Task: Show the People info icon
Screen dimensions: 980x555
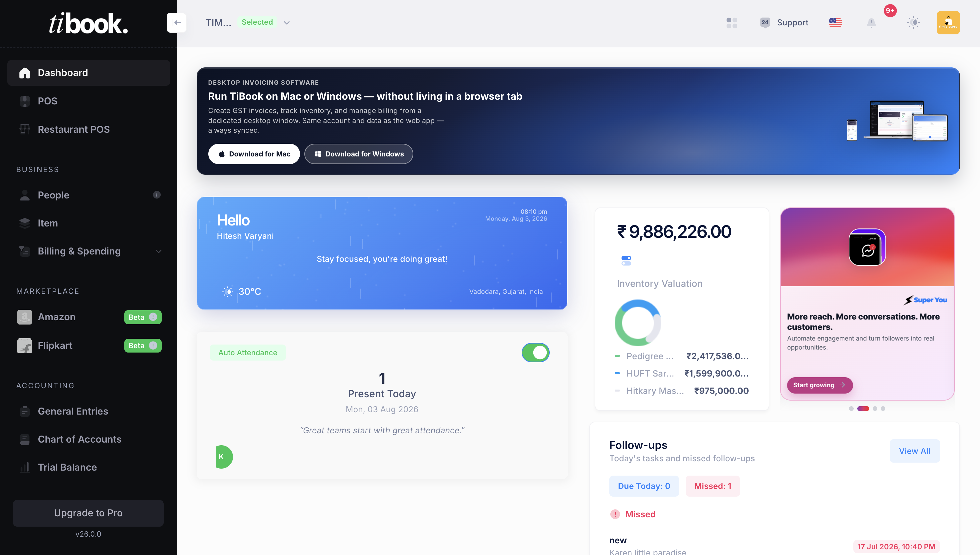Action: pyautogui.click(x=157, y=195)
